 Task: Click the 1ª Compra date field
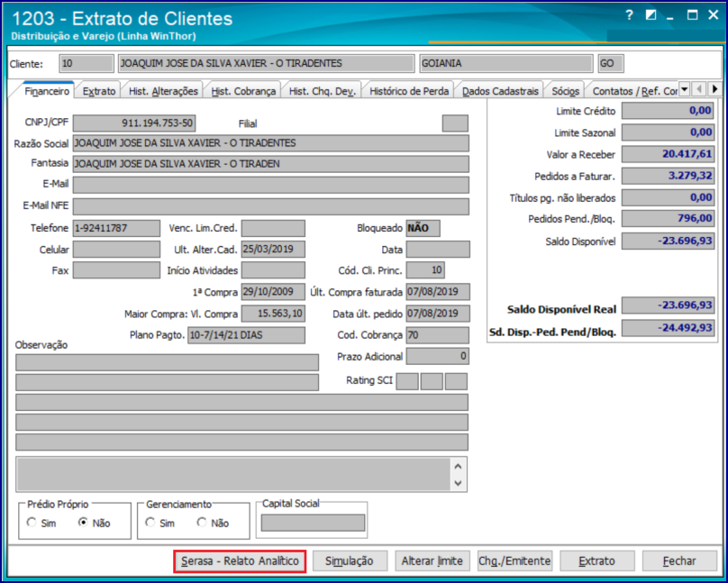[273, 292]
